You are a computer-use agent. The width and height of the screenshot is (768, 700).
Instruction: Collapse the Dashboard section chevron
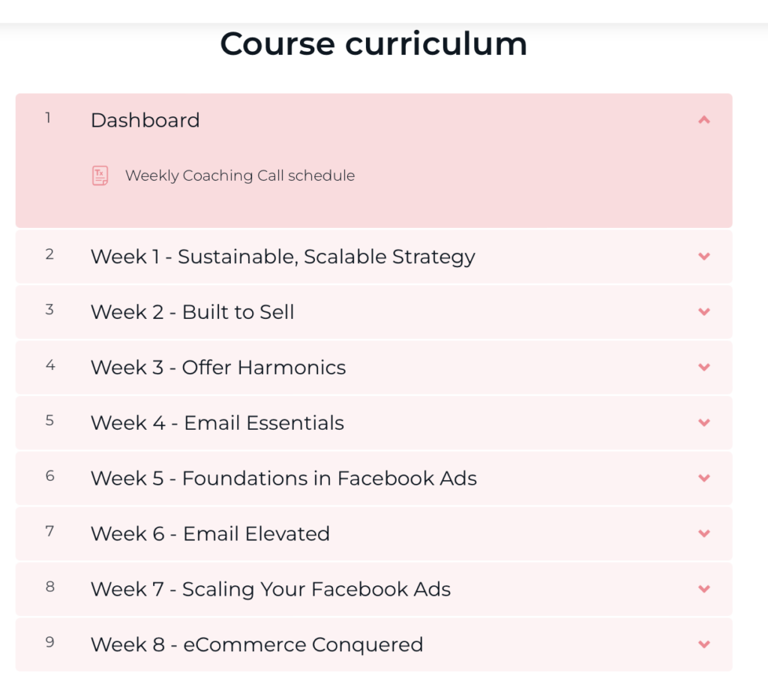click(703, 120)
